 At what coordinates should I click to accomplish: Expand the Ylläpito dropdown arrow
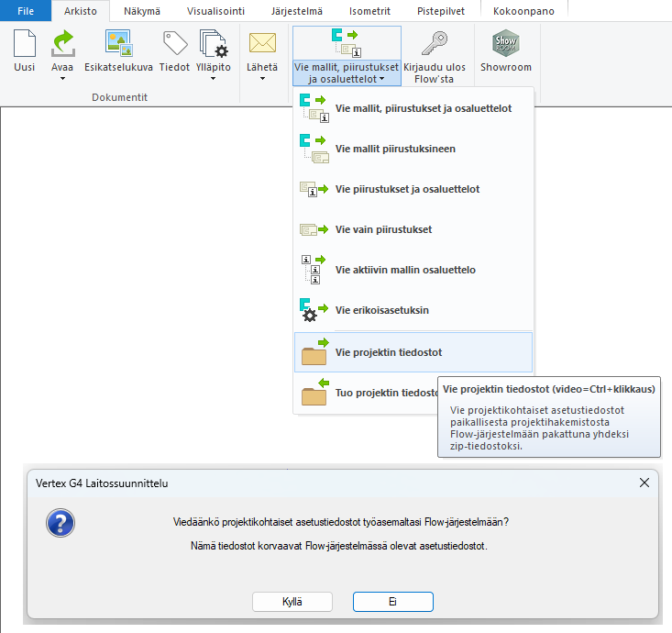pos(213,79)
